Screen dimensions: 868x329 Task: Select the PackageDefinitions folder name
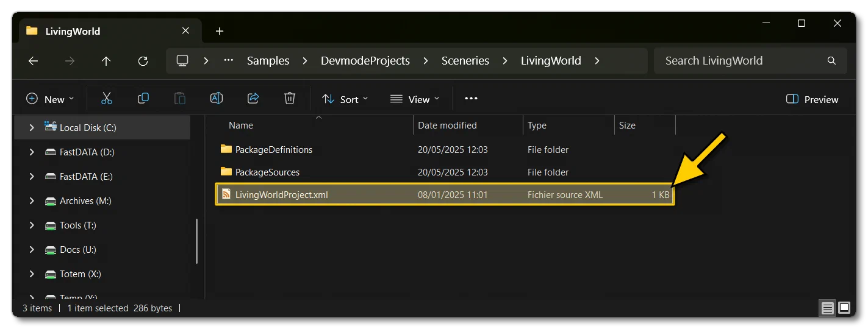[x=274, y=149]
